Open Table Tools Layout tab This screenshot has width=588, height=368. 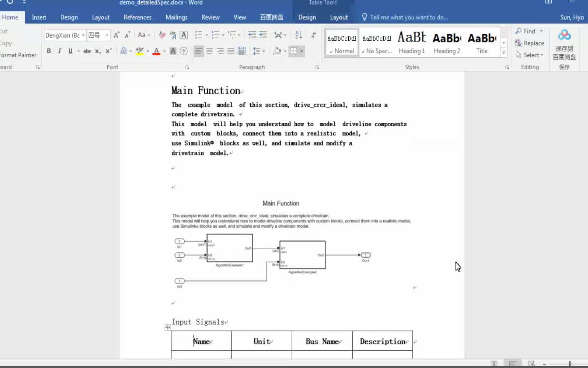point(339,17)
